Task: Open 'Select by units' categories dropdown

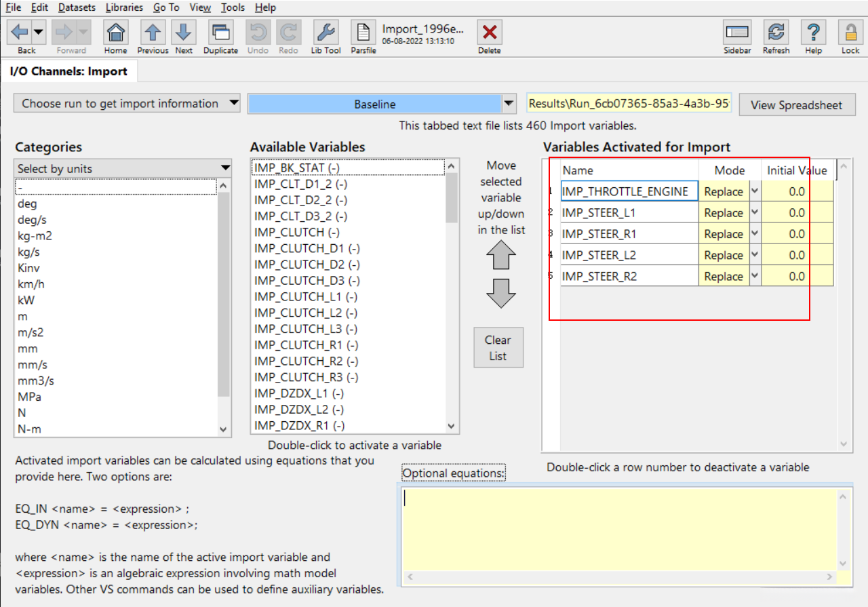Action: coord(225,168)
